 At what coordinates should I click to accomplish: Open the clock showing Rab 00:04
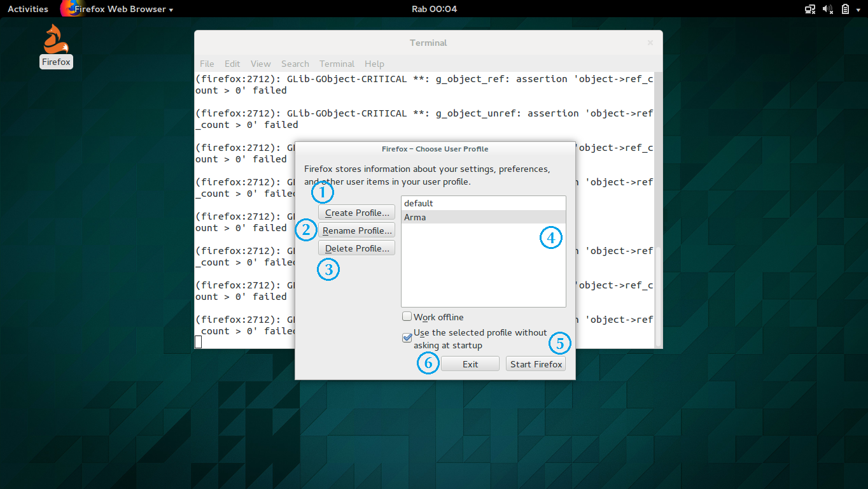[x=434, y=9]
